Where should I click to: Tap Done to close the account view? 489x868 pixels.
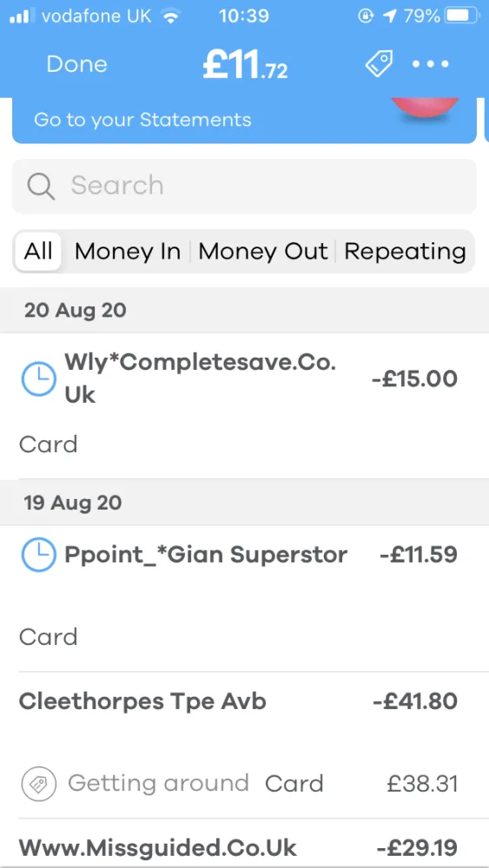(76, 64)
